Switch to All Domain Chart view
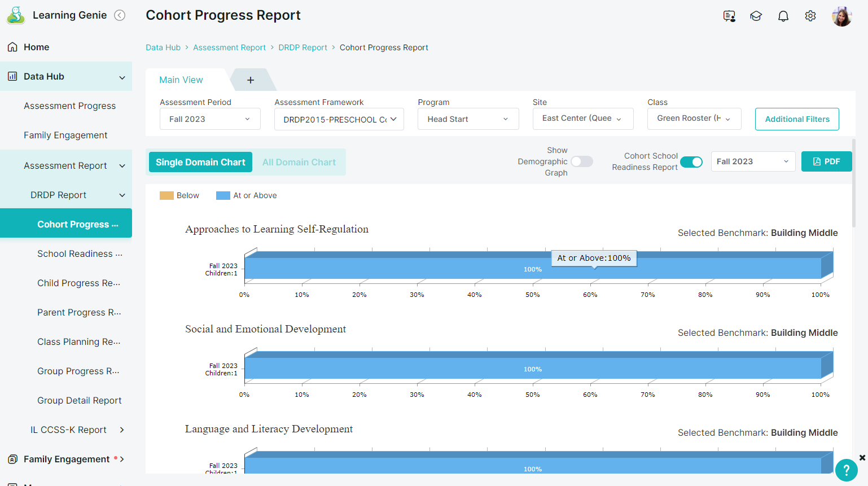Viewport: 868px width, 486px height. [299, 162]
